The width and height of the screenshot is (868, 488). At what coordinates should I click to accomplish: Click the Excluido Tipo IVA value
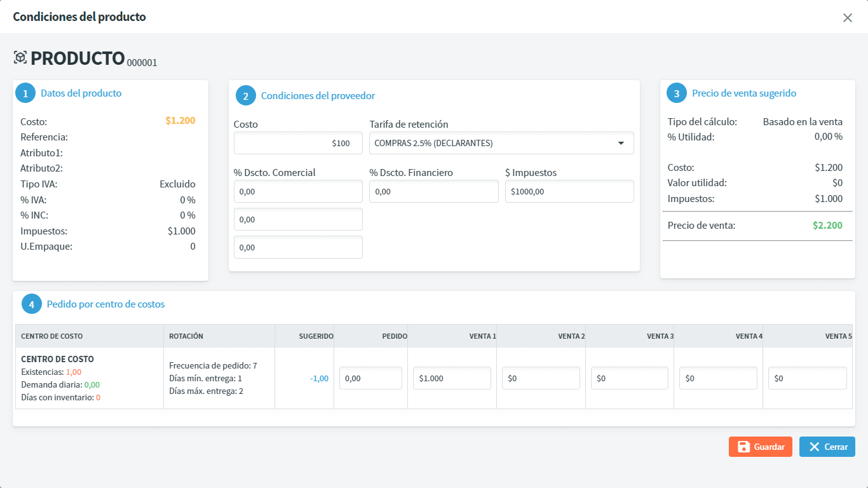pos(177,184)
